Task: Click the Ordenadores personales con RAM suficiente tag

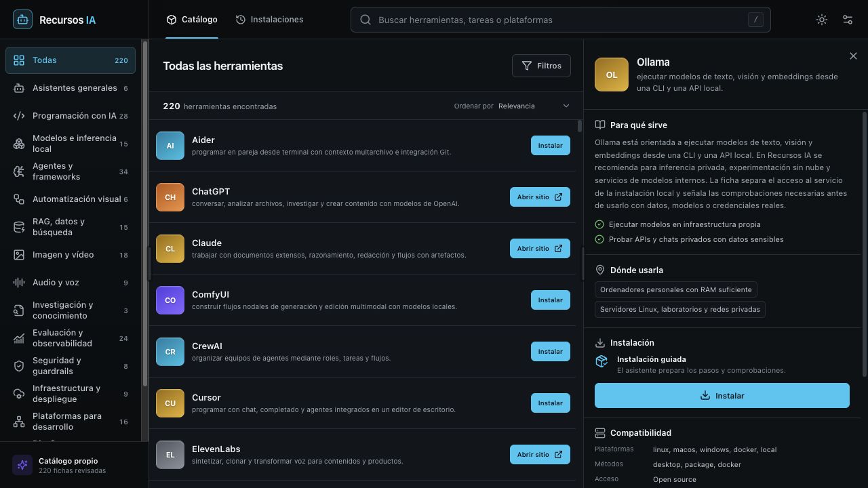Action: [x=676, y=289]
